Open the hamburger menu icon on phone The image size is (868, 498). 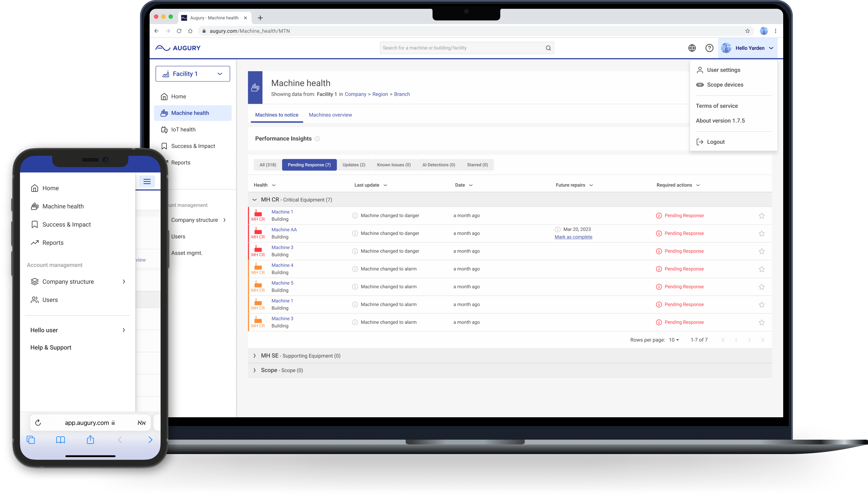[147, 181]
